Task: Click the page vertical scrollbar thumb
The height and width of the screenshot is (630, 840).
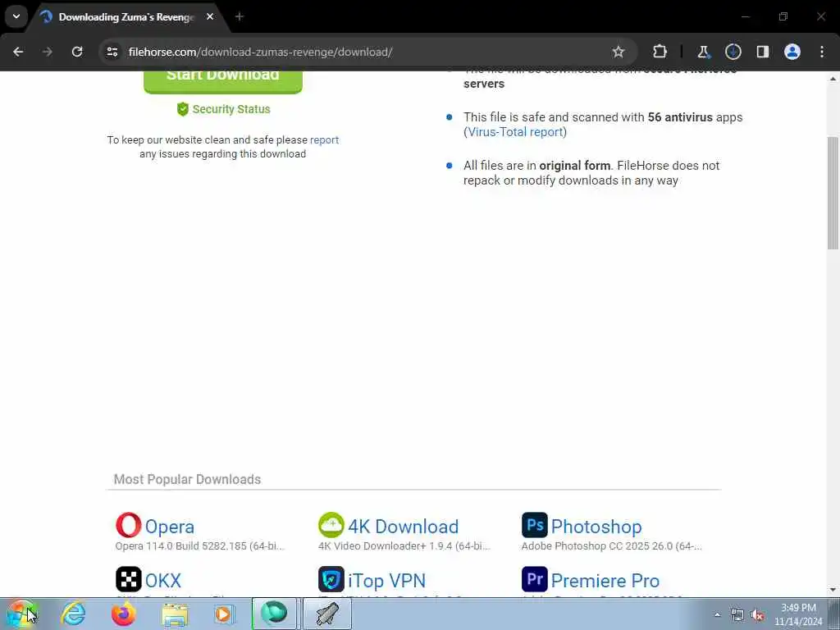Action: (833, 193)
